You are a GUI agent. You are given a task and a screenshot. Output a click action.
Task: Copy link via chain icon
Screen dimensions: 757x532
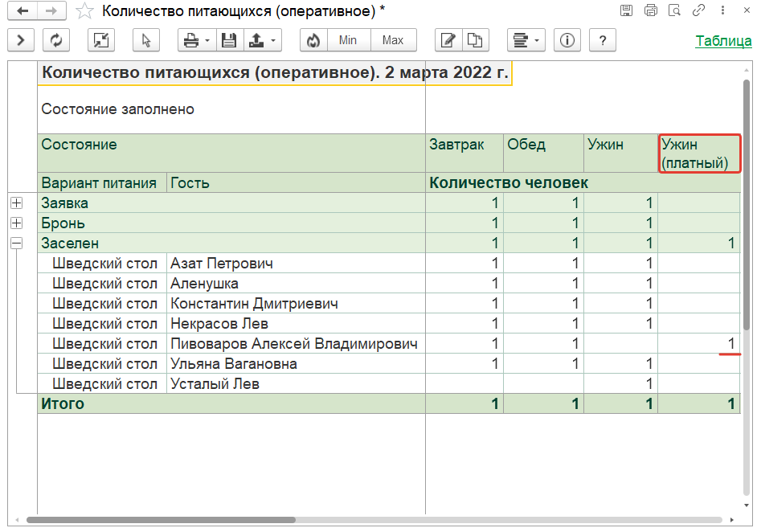[698, 10]
